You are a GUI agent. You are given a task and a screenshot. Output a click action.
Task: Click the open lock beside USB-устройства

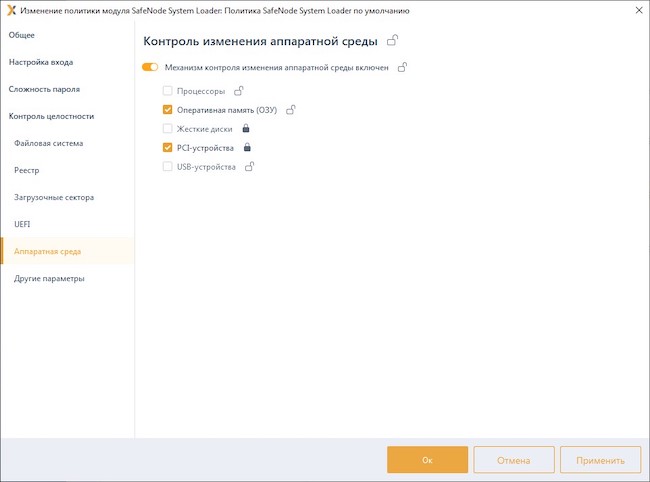click(x=250, y=167)
